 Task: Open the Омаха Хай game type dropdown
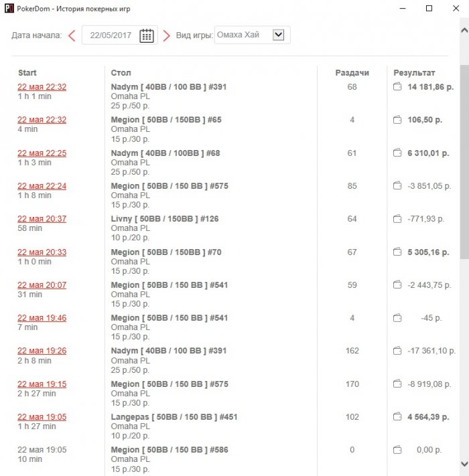253,35
